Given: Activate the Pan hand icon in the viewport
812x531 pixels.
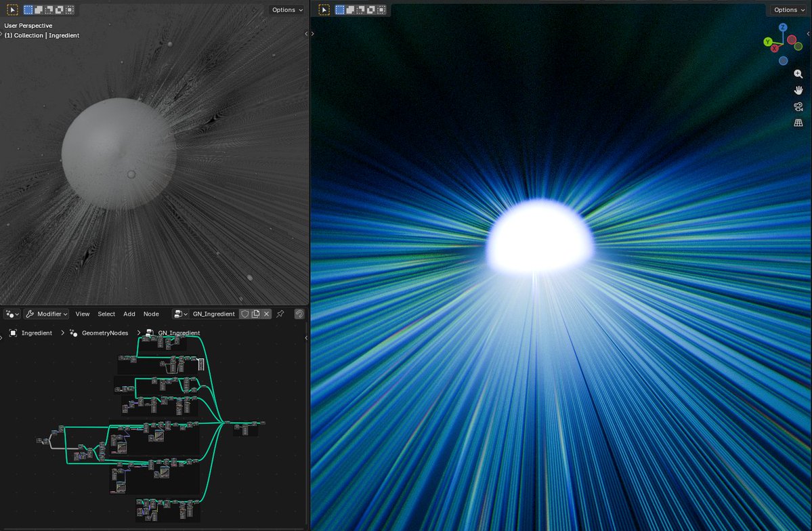Looking at the screenshot, I should coord(798,90).
